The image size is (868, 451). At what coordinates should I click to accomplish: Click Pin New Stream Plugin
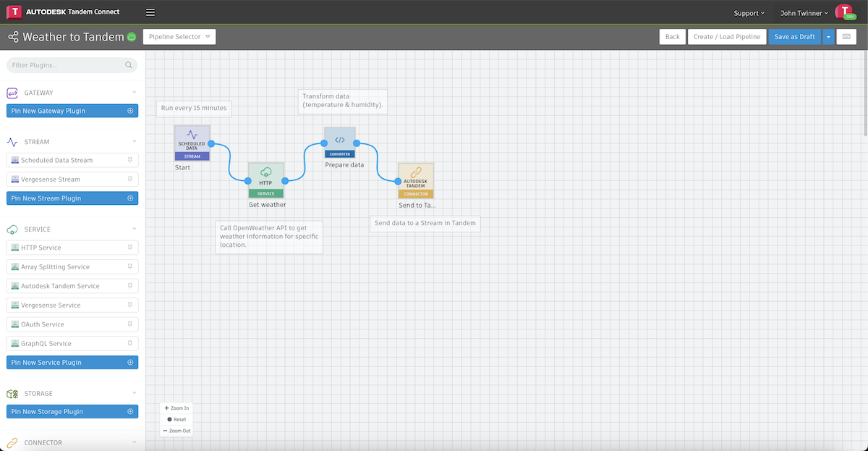pos(72,198)
